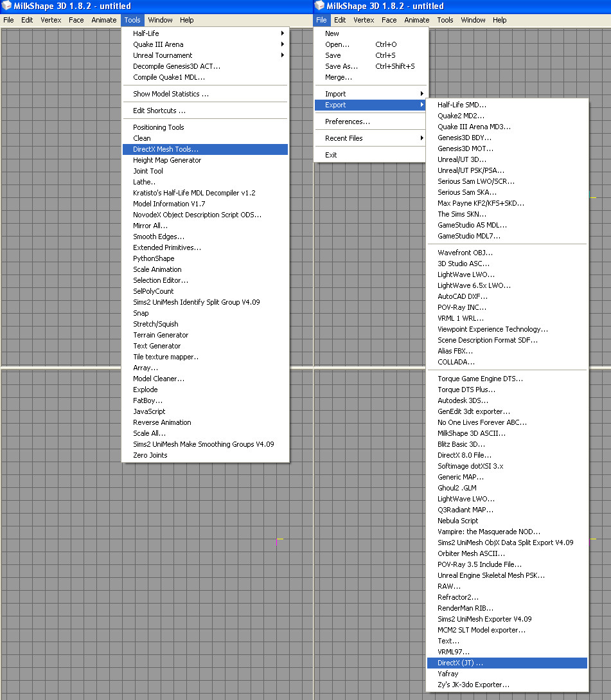
Task: Open Face menu in the left window
Action: (x=76, y=20)
